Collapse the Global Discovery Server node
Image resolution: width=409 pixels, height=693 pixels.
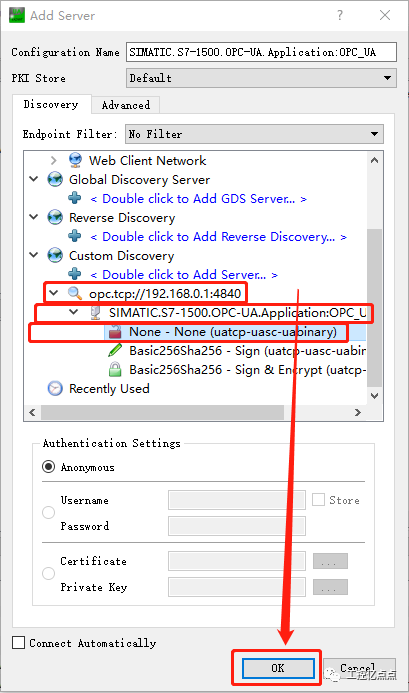(34, 179)
